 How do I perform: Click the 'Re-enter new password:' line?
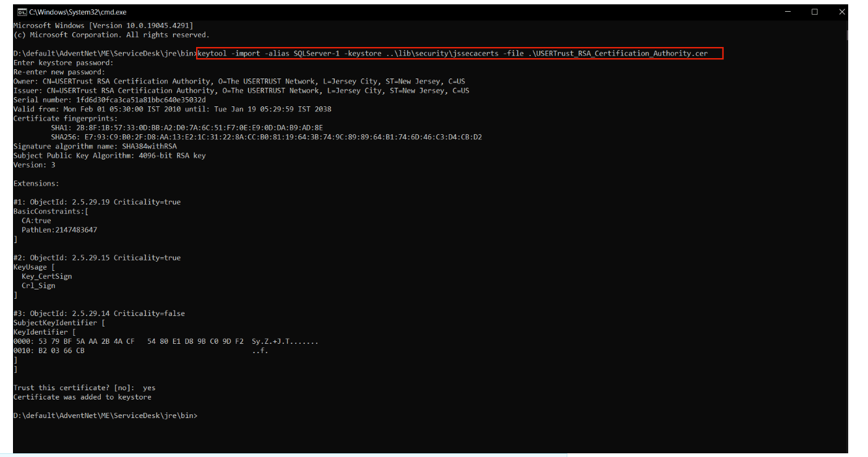pyautogui.click(x=59, y=72)
